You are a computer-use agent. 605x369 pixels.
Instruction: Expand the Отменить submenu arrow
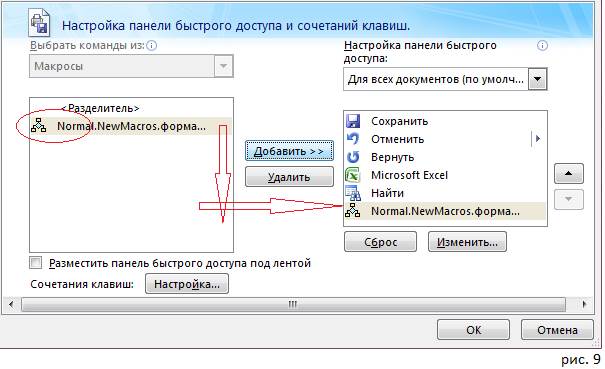pos(538,139)
